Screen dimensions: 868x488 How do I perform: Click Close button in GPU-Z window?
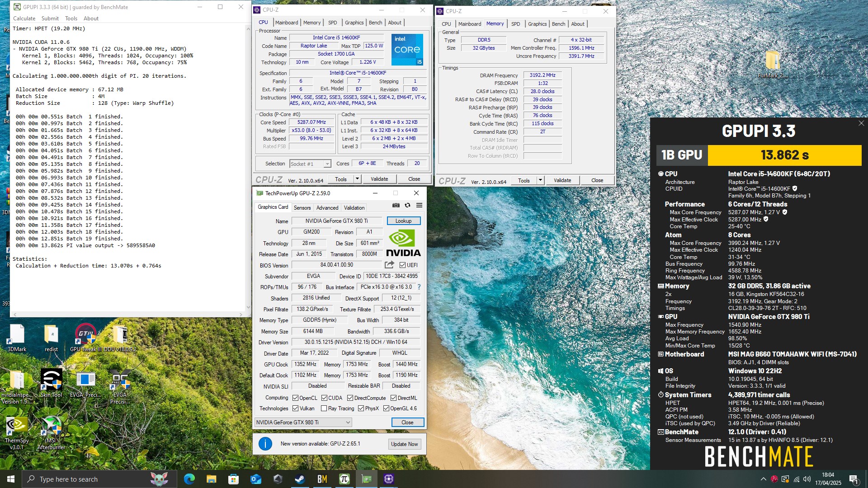coord(407,422)
